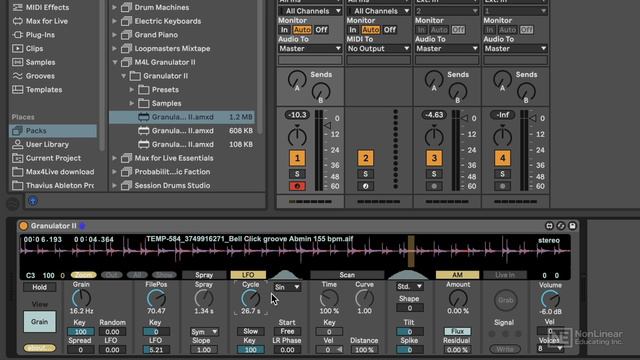The image size is (640, 360).
Task: Open the Current Project place
Action: click(47, 158)
